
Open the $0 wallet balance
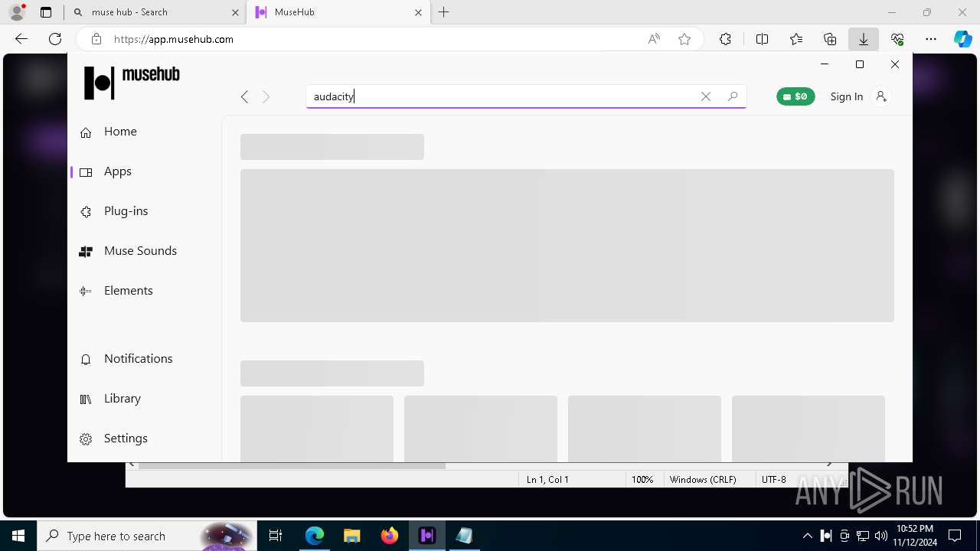[x=795, y=96]
